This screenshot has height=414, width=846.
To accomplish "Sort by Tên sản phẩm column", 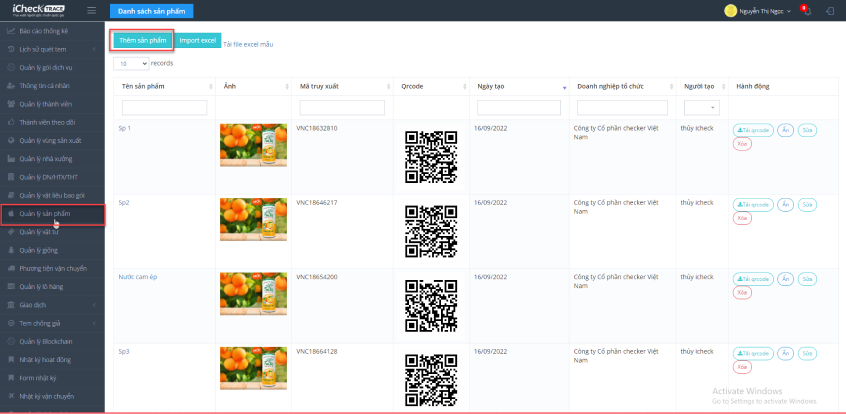I will 165,86.
